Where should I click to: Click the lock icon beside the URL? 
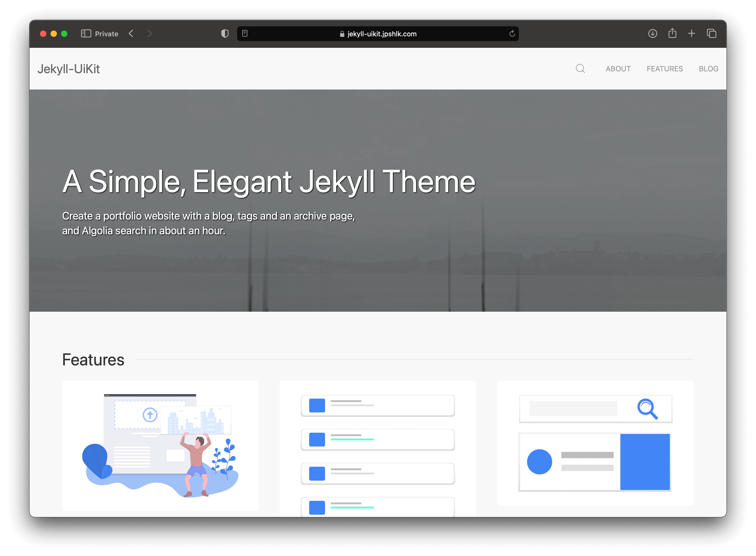tap(342, 34)
